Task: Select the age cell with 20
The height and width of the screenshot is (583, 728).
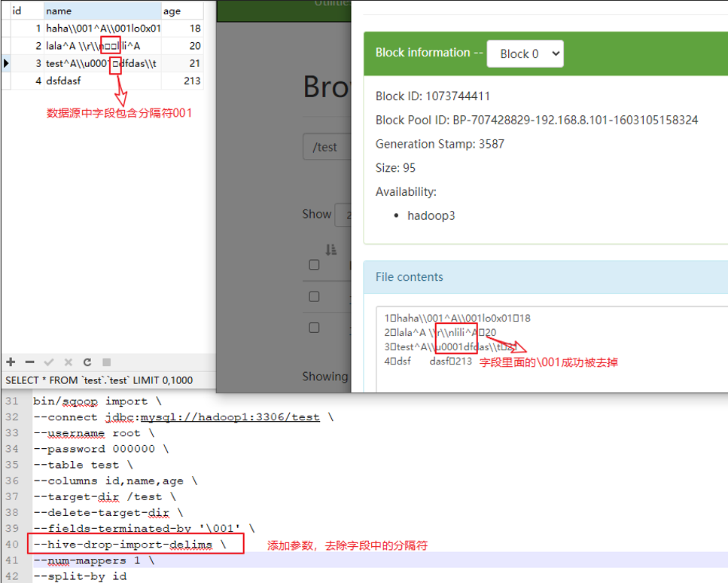Action: [x=182, y=45]
